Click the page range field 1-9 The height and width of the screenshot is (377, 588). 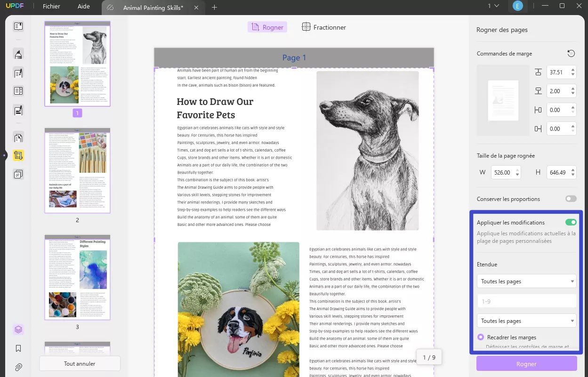coord(526,301)
